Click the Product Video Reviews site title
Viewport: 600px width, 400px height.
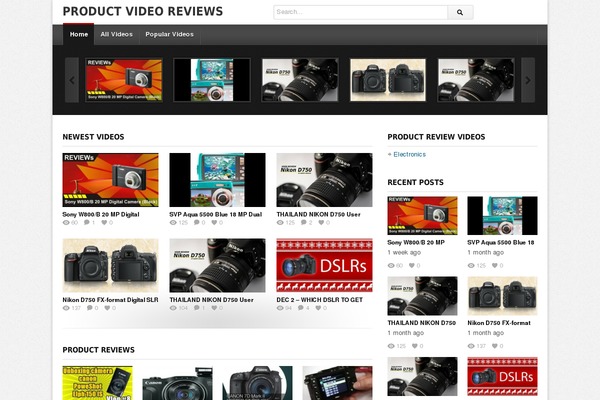(142, 11)
